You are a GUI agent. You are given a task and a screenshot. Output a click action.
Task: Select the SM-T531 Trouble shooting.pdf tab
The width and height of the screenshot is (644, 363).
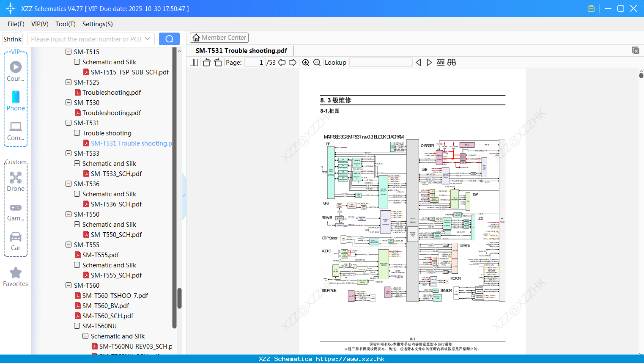[241, 51]
